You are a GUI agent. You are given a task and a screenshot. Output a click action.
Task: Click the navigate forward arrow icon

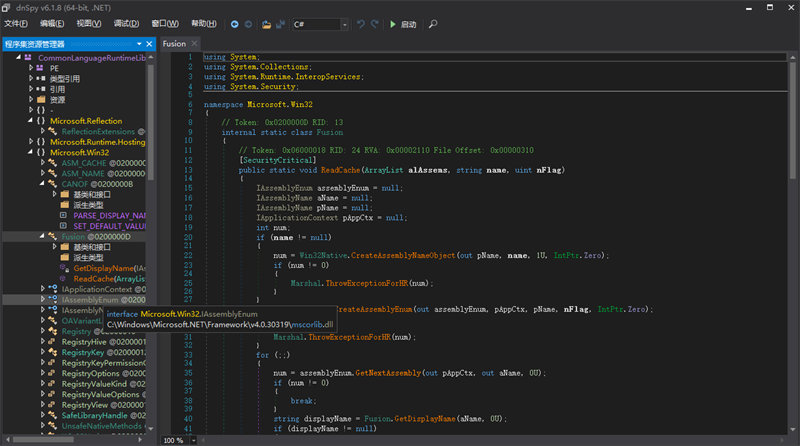point(248,23)
